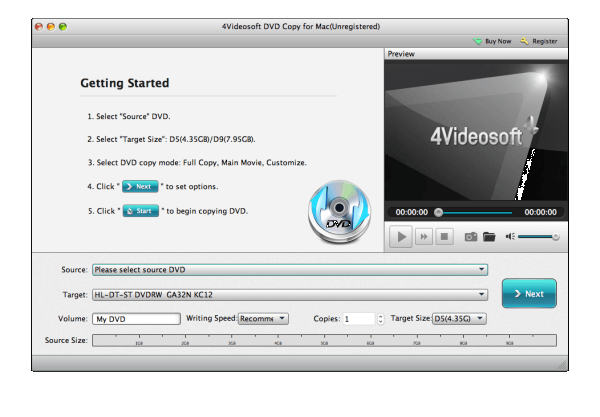Click the fast forward button in preview

(x=424, y=237)
